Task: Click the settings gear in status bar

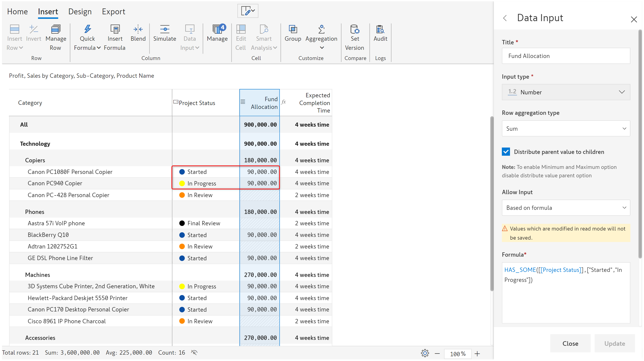Action: [x=425, y=353]
